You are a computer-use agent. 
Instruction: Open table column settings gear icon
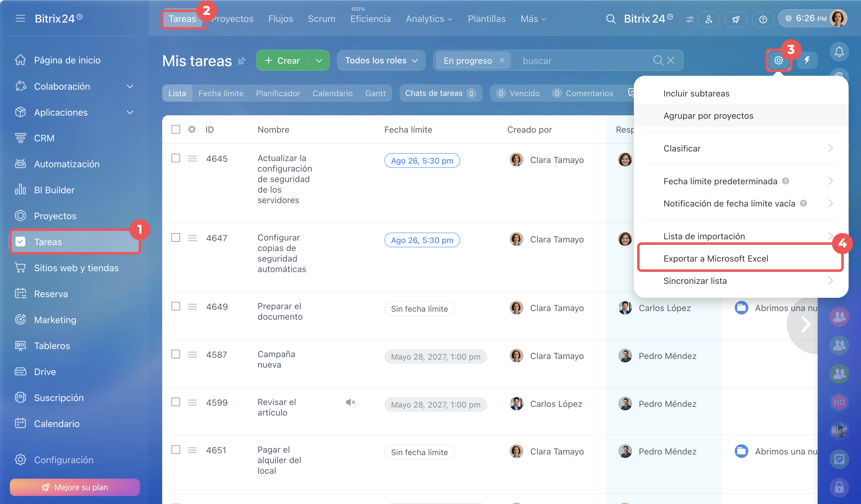point(192,130)
